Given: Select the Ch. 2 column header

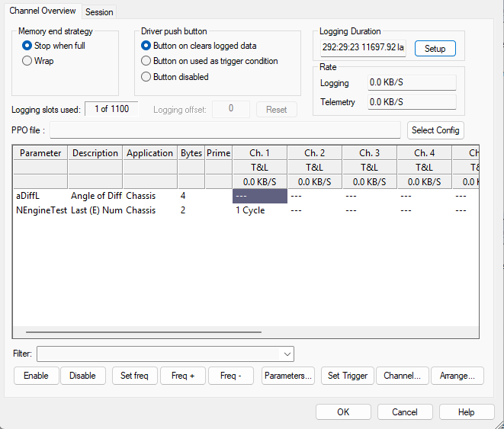Looking at the screenshot, I should [315, 153].
